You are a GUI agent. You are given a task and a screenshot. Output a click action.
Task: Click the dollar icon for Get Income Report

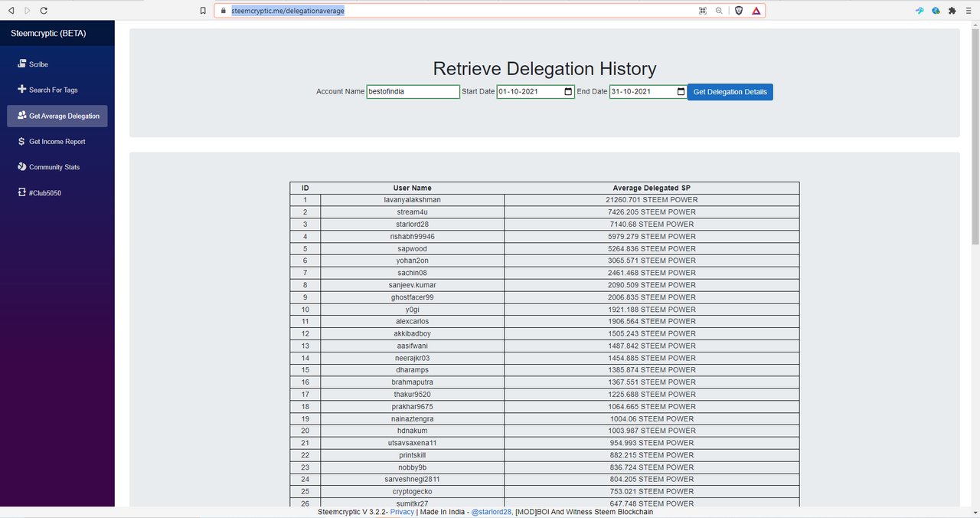coord(22,142)
